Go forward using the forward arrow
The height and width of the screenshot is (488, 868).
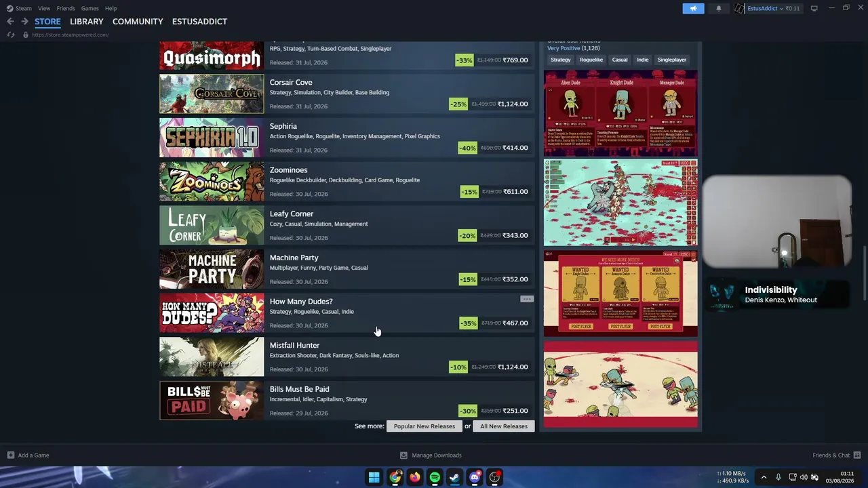pyautogui.click(x=24, y=22)
